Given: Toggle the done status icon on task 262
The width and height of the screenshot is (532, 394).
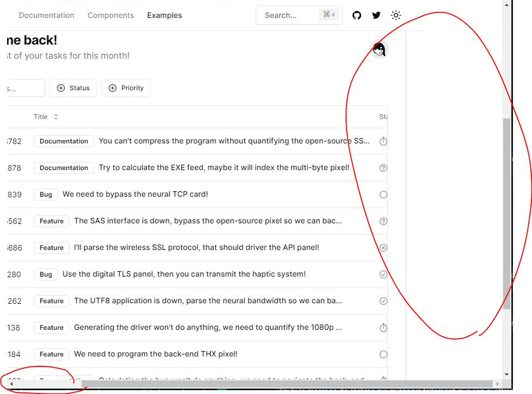Looking at the screenshot, I should tap(383, 301).
